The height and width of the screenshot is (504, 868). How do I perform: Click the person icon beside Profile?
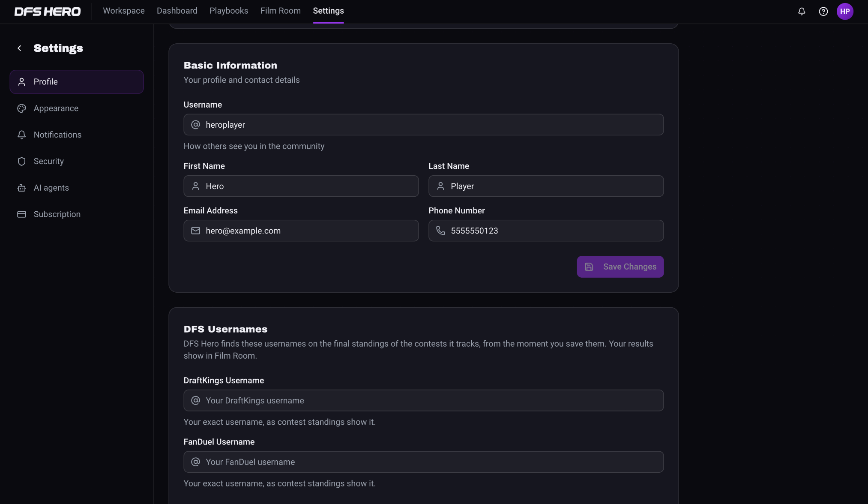21,82
